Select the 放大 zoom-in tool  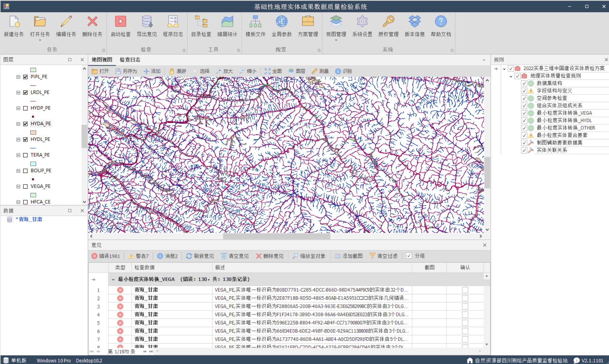pyautogui.click(x=224, y=71)
